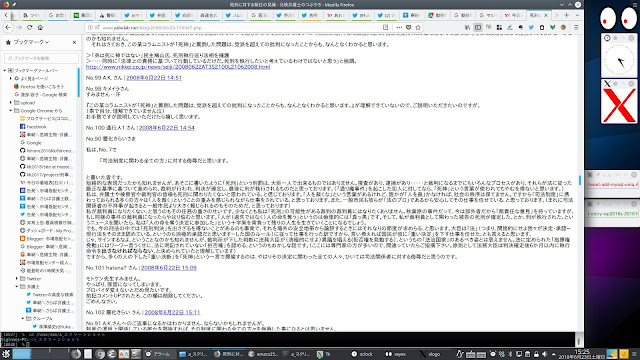List all tabs dropdown arrow
The height and width of the screenshot is (360, 640).
click(577, 15)
